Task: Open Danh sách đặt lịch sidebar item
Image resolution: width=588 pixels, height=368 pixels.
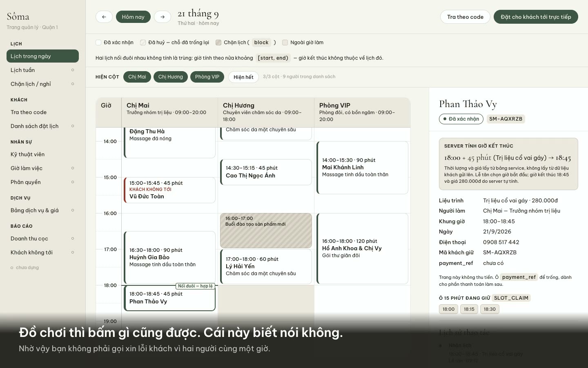Action: [x=42, y=126]
